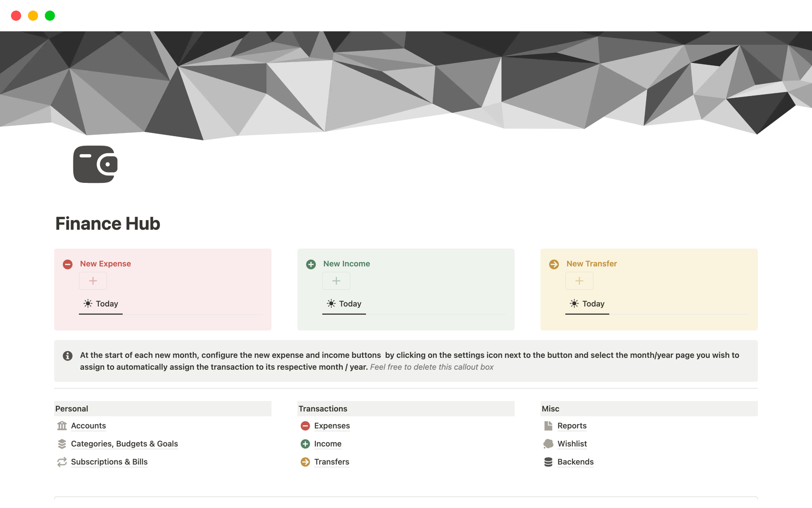Go to the Wishlist page
This screenshot has height=508, width=812.
pos(572,444)
